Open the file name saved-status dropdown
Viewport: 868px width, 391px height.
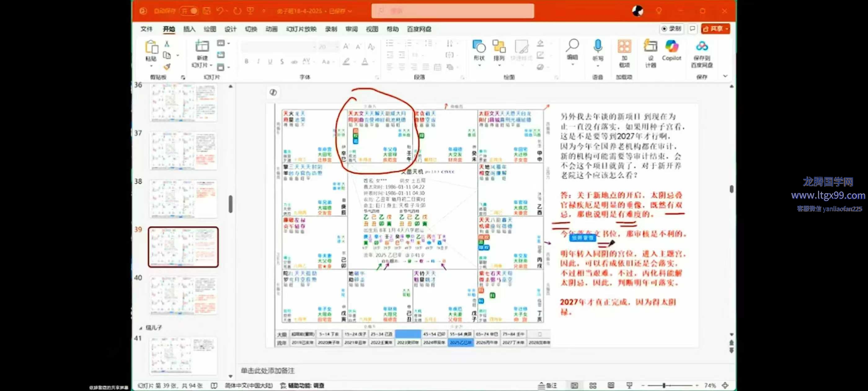(x=349, y=11)
